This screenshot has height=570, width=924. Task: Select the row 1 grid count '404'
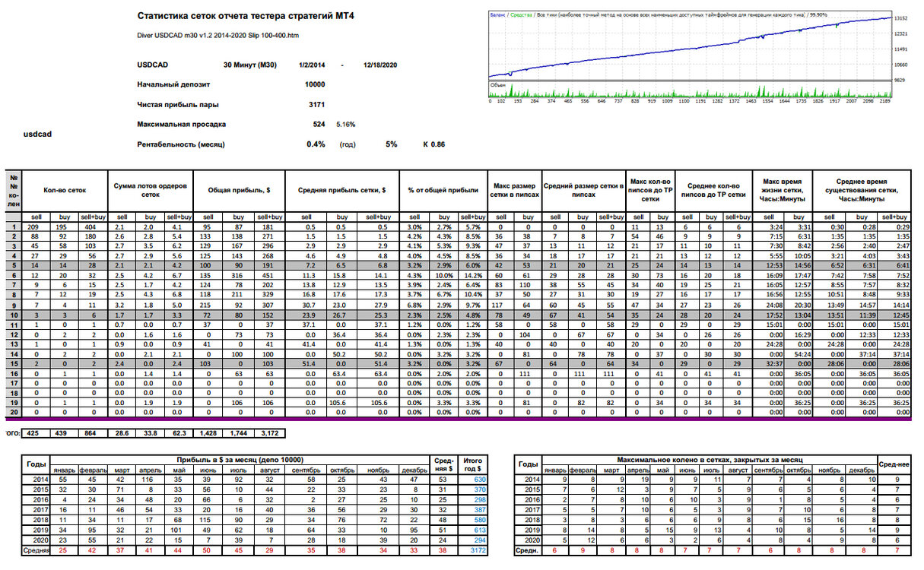coord(91,226)
